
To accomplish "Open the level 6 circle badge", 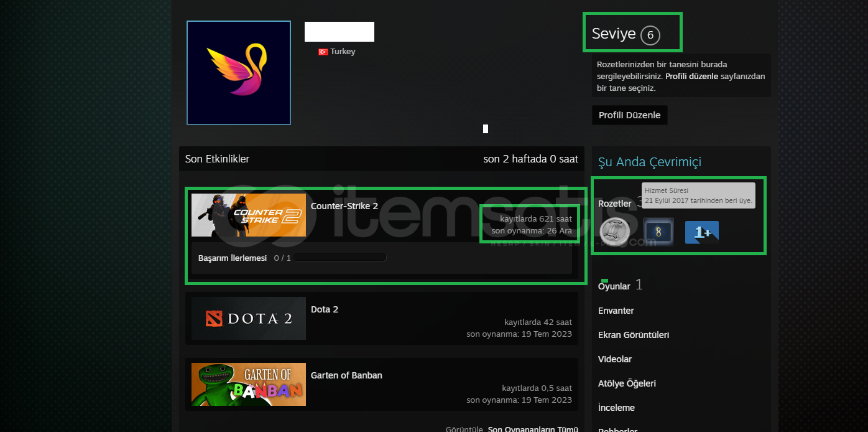I will (650, 35).
